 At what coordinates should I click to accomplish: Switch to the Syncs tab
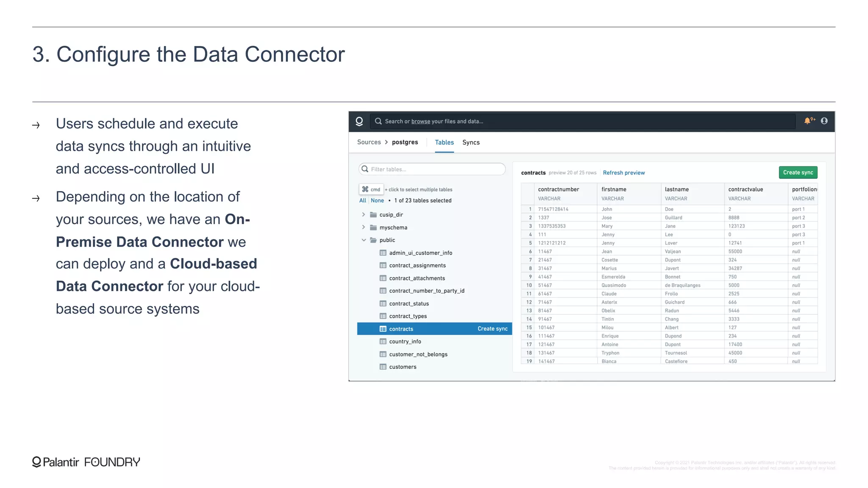point(471,142)
